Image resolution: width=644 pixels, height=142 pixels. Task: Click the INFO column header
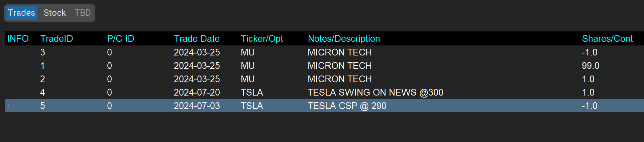click(18, 39)
